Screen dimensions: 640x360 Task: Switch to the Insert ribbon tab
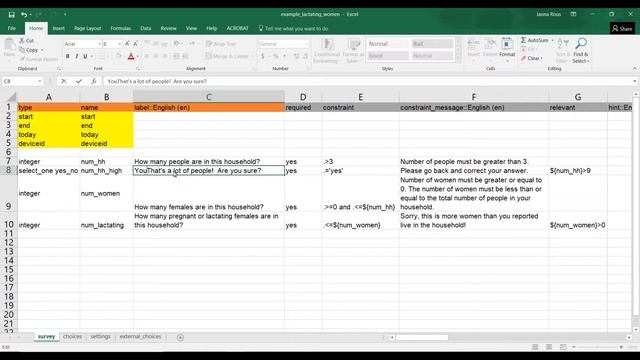[58, 29]
